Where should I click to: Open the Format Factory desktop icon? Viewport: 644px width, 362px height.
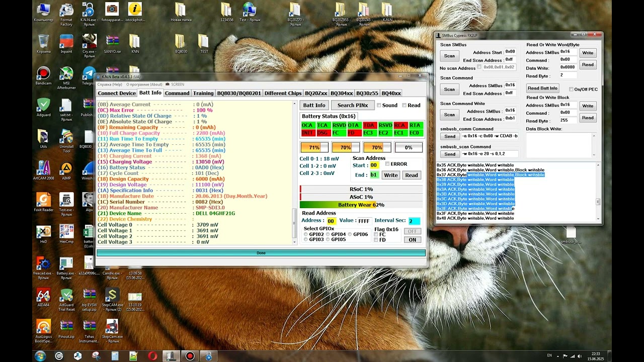pyautogui.click(x=66, y=15)
